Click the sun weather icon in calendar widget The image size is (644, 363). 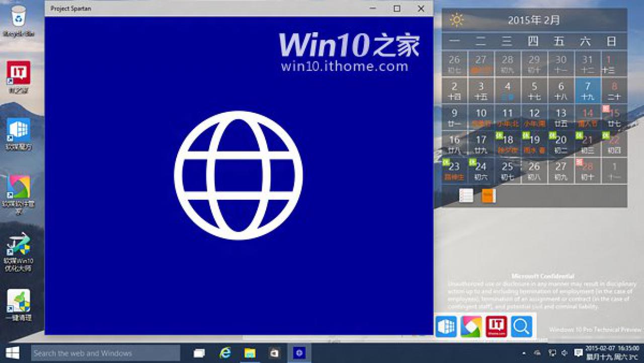(457, 20)
